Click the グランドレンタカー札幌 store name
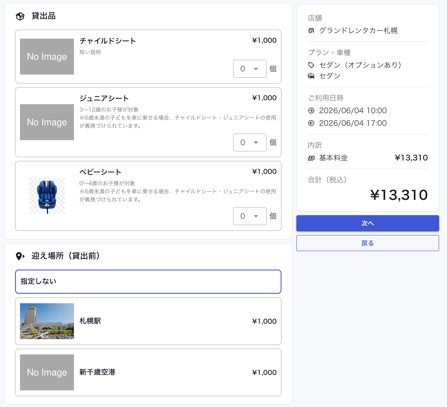The width and height of the screenshot is (447, 407). (358, 31)
